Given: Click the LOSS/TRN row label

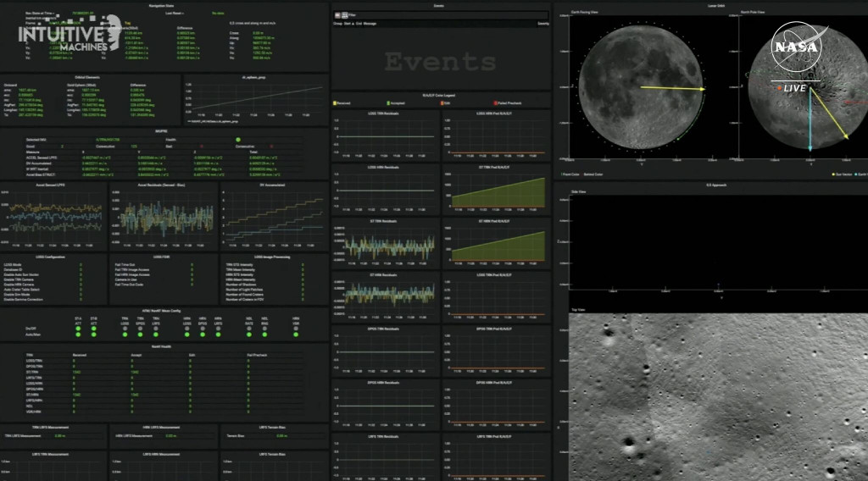Looking at the screenshot, I should tap(34, 361).
